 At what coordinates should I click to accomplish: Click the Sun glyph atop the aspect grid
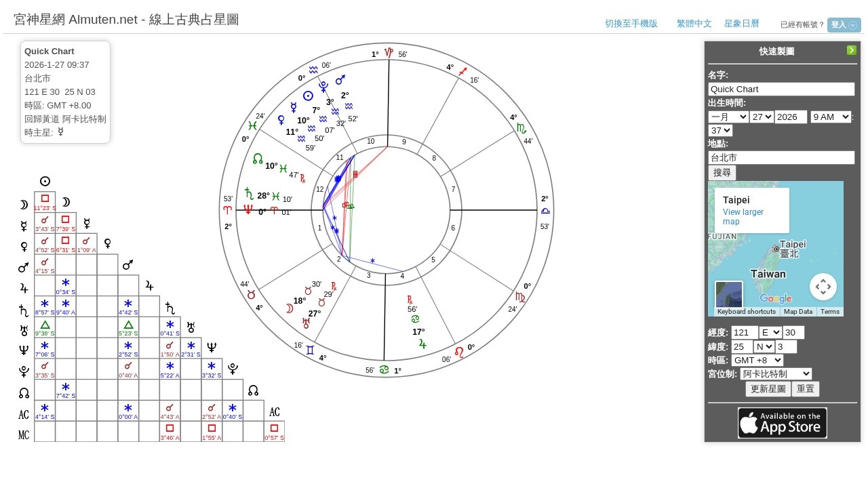click(x=45, y=181)
